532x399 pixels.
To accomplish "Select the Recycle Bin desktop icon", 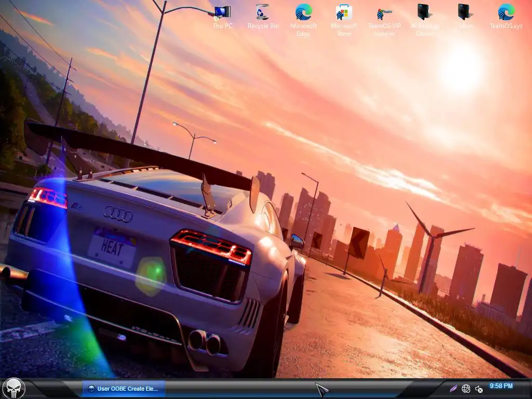I will point(263,17).
